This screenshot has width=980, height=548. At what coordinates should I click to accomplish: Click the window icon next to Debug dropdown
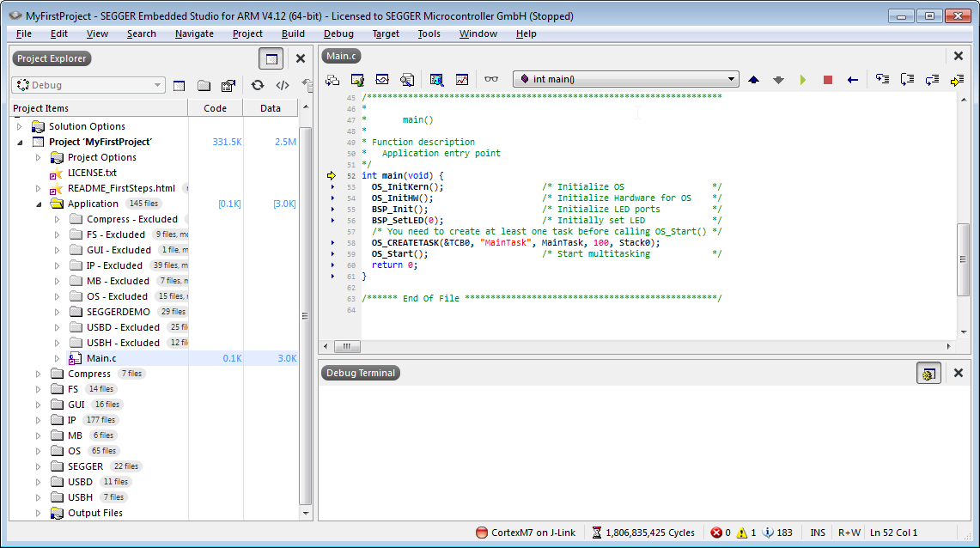180,86
